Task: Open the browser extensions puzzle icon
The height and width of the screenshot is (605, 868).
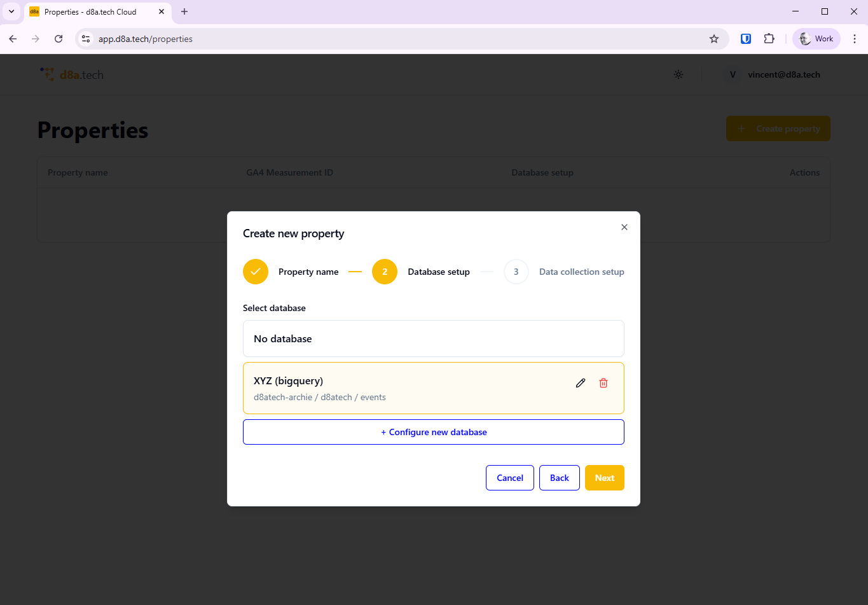Action: pos(769,38)
